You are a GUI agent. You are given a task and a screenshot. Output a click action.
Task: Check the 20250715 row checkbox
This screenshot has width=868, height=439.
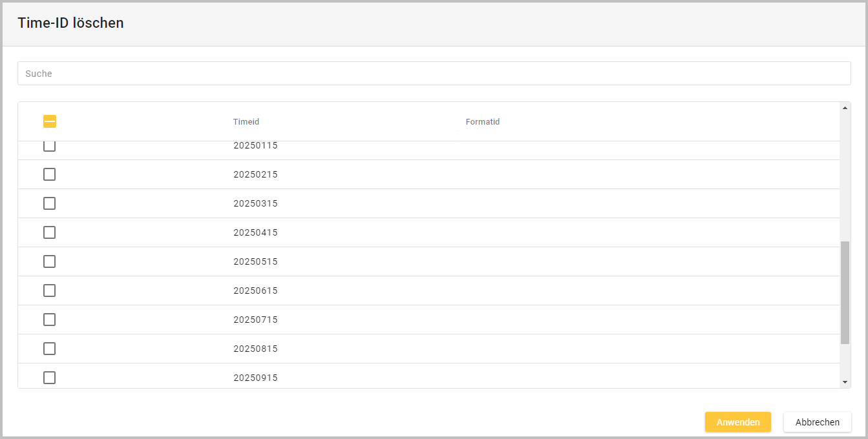(x=49, y=320)
